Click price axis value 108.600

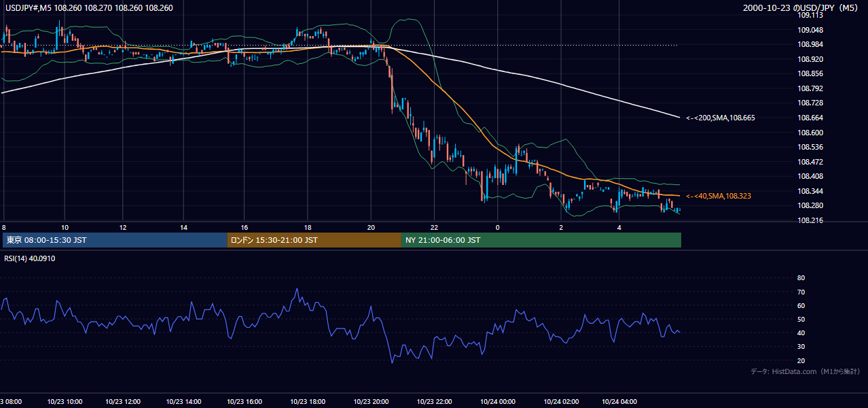pyautogui.click(x=810, y=133)
